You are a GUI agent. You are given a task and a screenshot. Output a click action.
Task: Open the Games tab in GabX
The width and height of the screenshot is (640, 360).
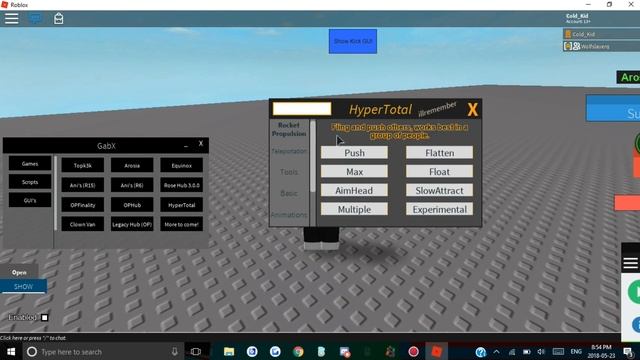click(30, 163)
